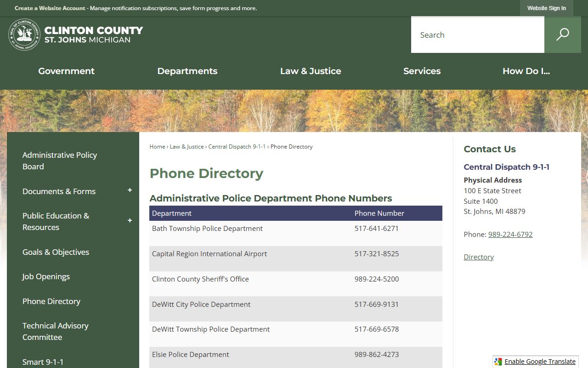Open Public Education & Resources sidebar link
Viewport: 588px width, 368px height.
click(56, 221)
